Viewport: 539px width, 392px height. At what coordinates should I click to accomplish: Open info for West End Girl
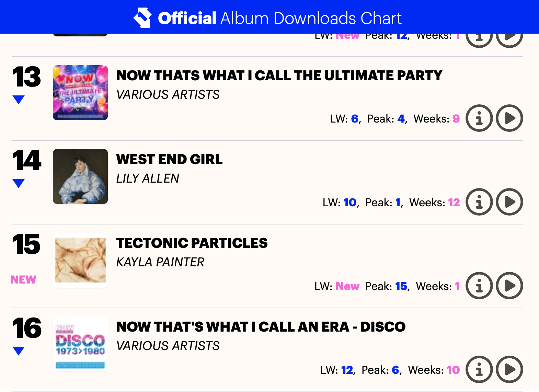click(x=479, y=202)
